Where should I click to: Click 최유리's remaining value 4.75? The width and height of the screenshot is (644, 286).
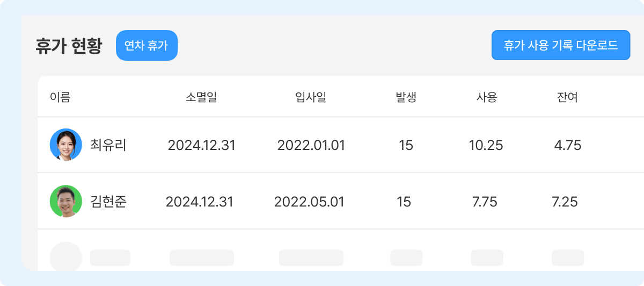[568, 145]
